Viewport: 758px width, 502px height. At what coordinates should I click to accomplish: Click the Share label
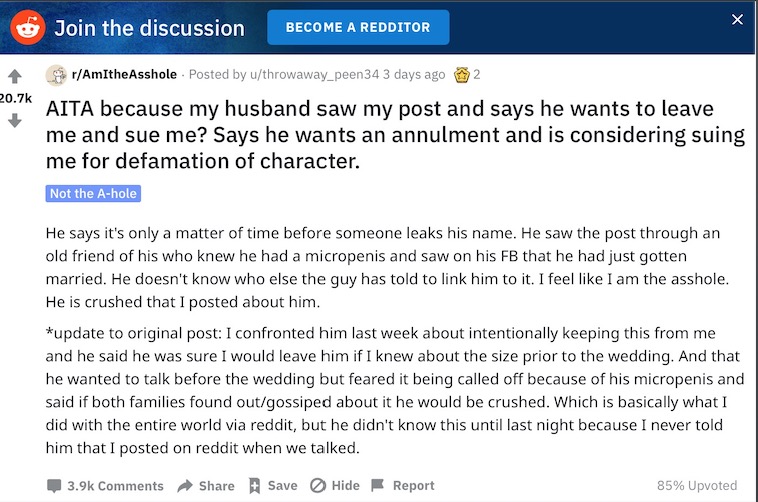click(x=217, y=486)
